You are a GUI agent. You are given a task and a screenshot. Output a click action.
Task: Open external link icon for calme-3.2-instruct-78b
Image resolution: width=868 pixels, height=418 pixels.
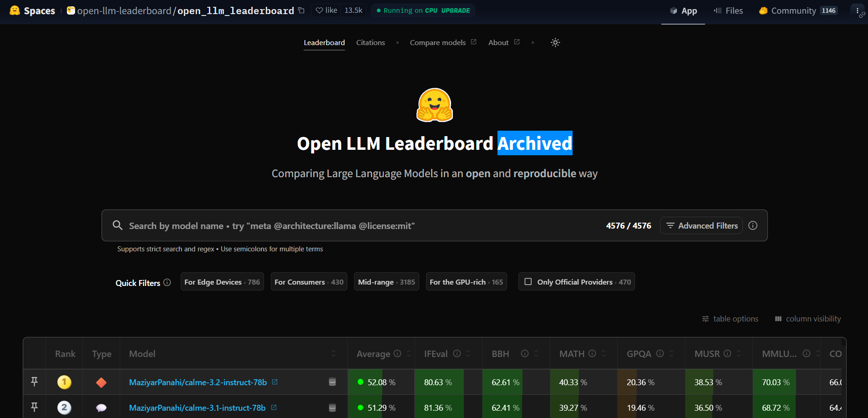[274, 382]
